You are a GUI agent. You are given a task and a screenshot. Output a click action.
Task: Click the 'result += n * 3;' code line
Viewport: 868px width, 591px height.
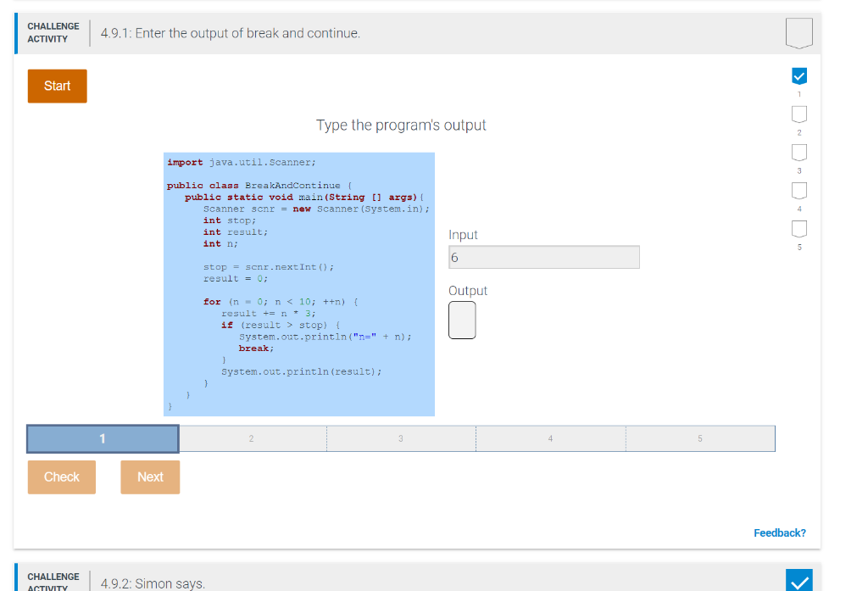269,314
